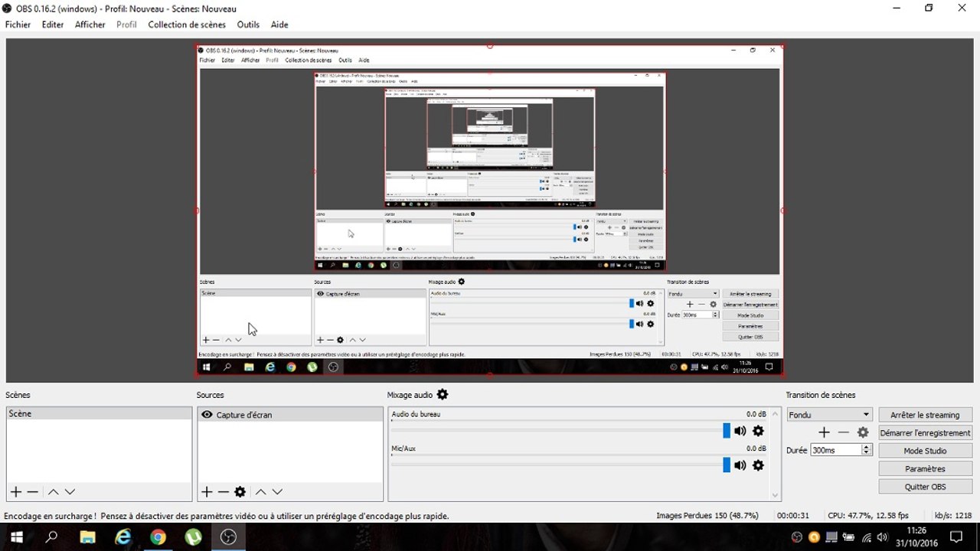Move scene up in Scènes list
This screenshot has height=551, width=980.
pos(54,492)
